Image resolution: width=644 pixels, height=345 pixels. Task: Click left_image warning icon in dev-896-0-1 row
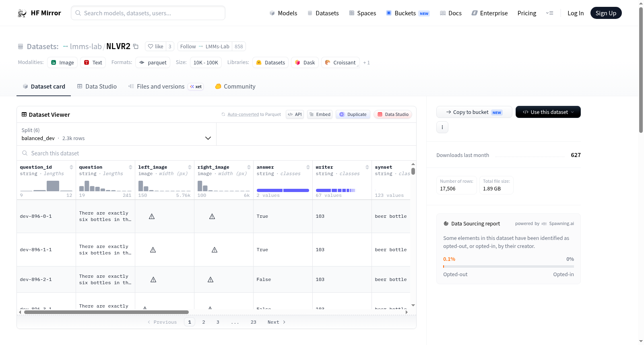point(152,217)
